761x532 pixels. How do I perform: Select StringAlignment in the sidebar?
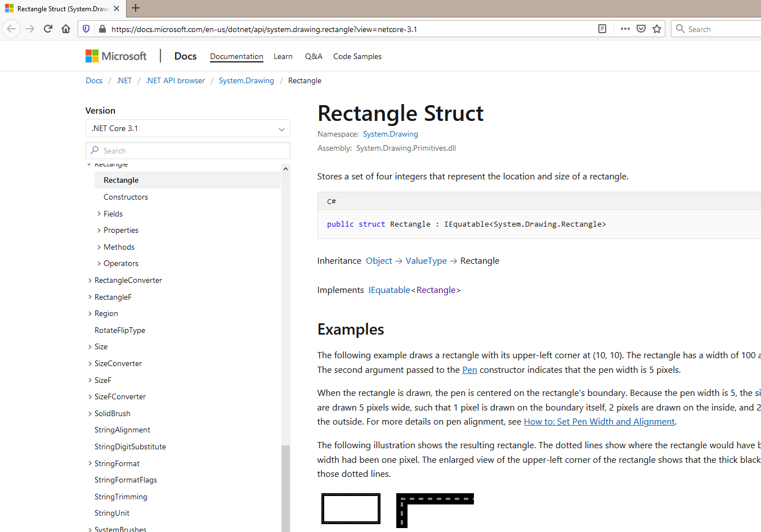(x=122, y=430)
